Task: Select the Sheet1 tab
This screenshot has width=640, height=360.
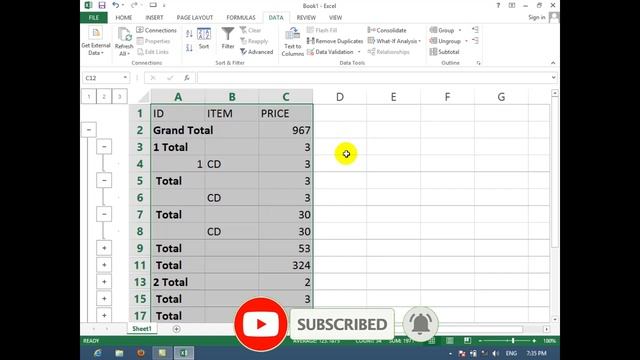Action: point(142,329)
